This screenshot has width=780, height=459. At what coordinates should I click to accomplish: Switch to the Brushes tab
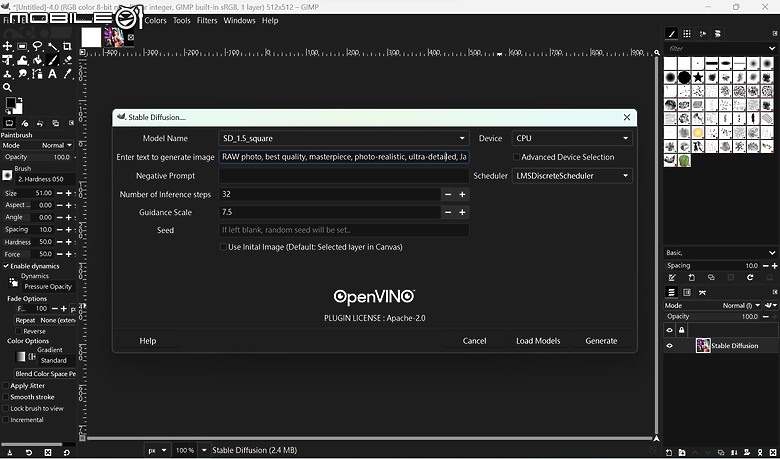[671, 33]
